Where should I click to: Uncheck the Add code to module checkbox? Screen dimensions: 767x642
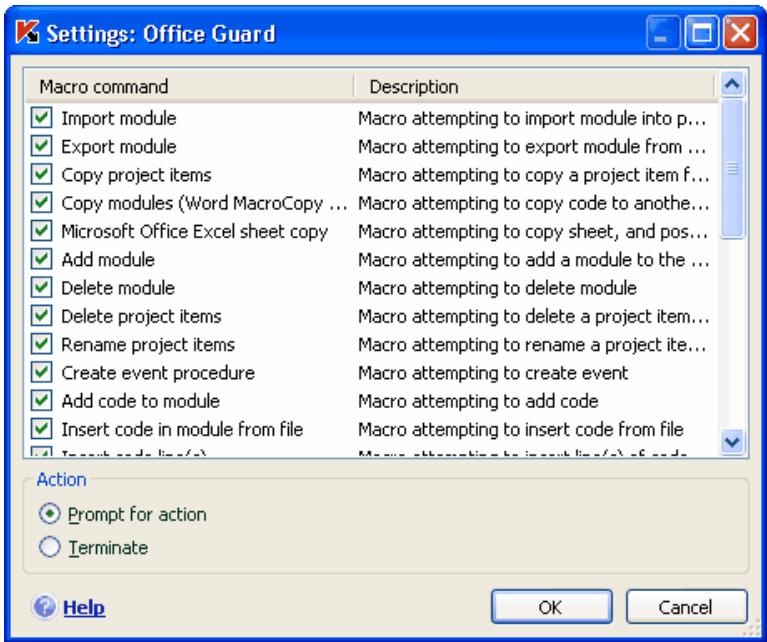pos(42,401)
